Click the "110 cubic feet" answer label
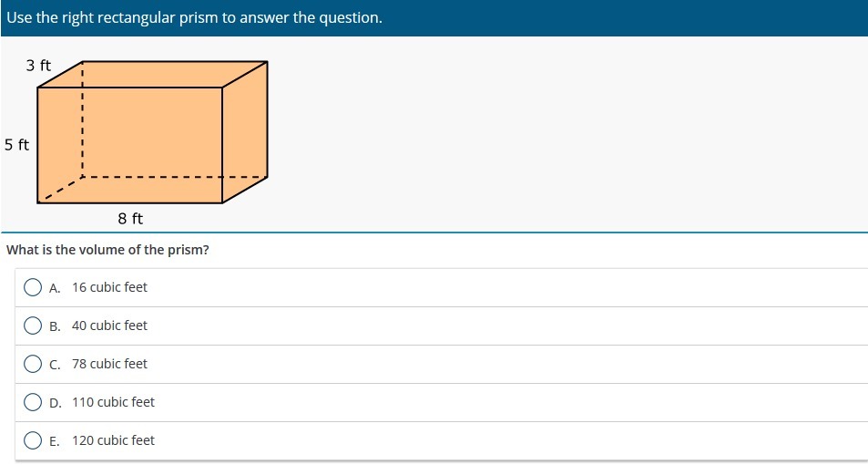This screenshot has width=868, height=465. (x=114, y=402)
